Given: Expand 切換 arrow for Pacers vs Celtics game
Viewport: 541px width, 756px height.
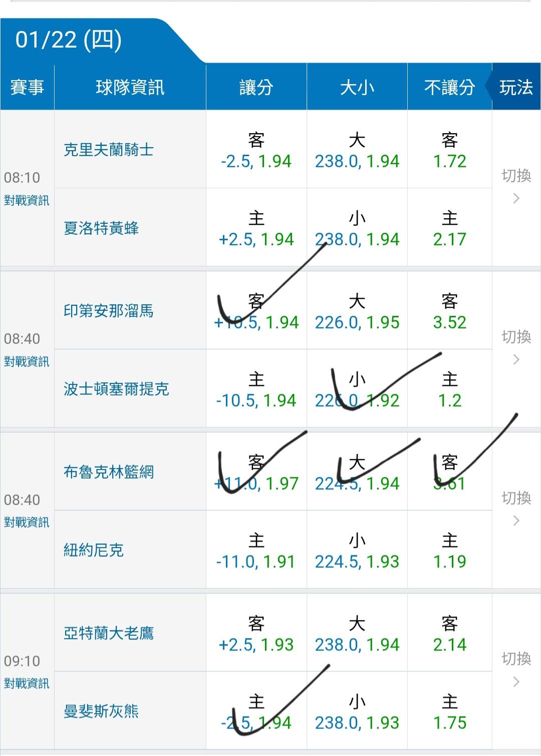Looking at the screenshot, I should coord(516,349).
